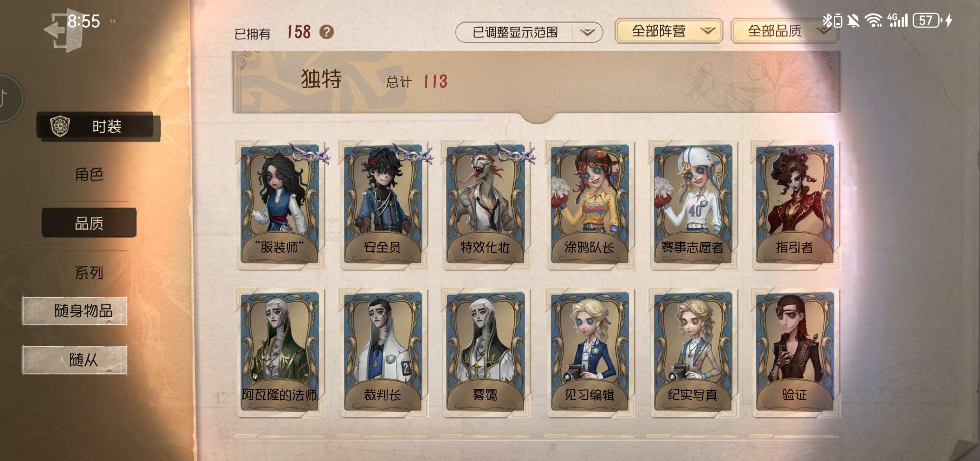980x461 pixels.
Task: Expand the 已调整显示范围 dropdown
Action: pyautogui.click(x=529, y=32)
